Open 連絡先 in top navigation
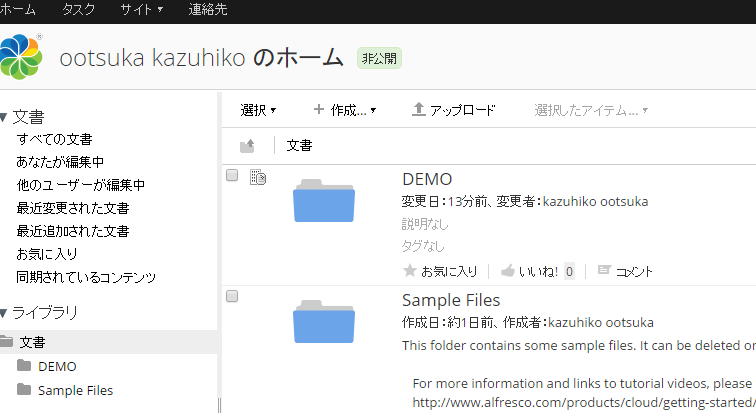 tap(208, 10)
